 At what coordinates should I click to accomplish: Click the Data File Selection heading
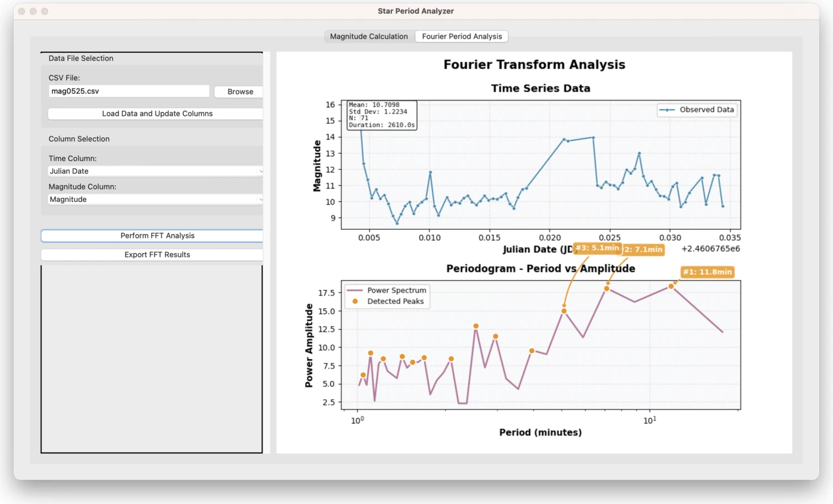coord(81,58)
